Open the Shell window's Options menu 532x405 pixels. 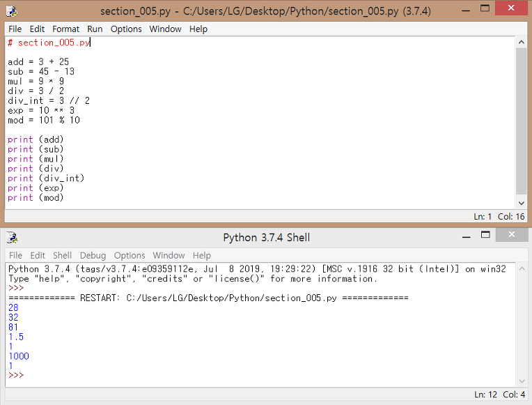[x=130, y=255]
